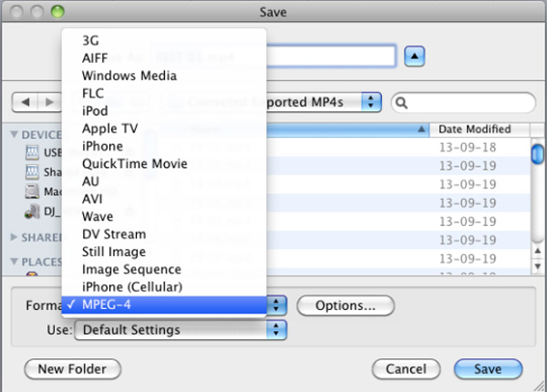Screen dimensions: 547x392
Task: Click the New Folder button
Action: click(72, 369)
